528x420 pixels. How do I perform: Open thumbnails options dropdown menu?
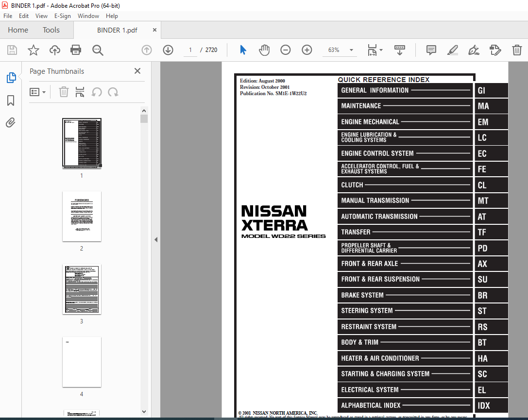37,92
